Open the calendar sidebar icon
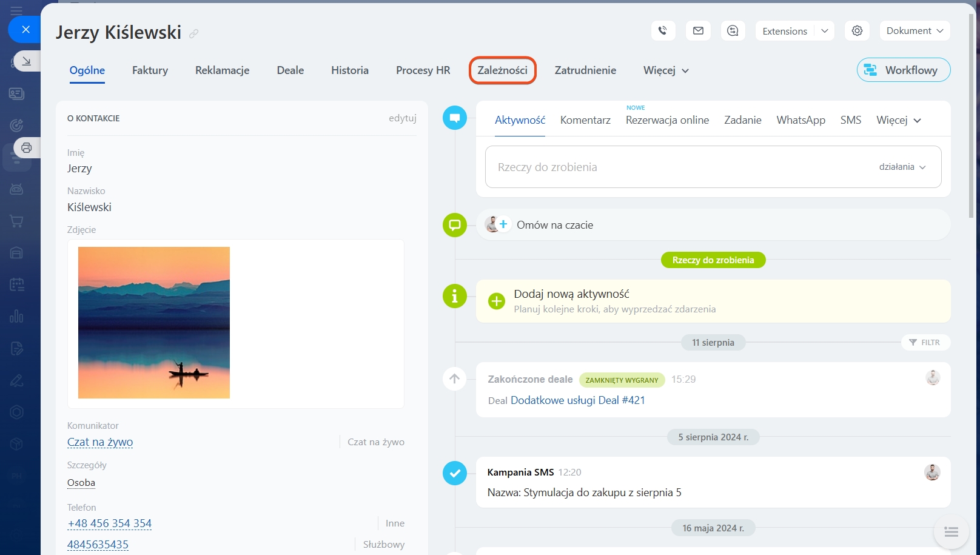 tap(16, 284)
